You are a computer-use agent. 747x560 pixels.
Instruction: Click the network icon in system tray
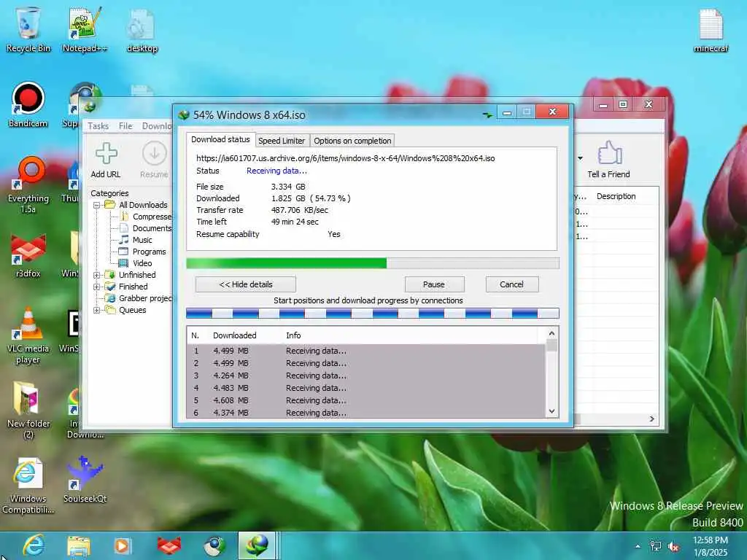coord(656,547)
